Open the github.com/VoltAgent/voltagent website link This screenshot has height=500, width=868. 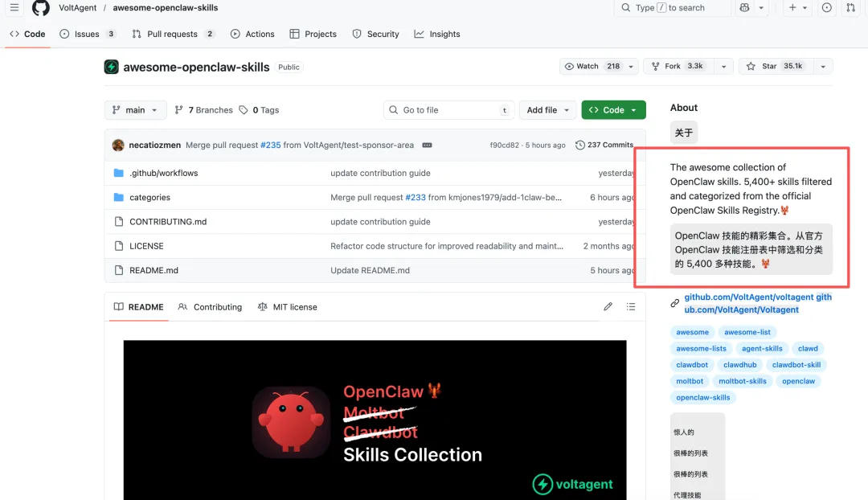point(749,297)
